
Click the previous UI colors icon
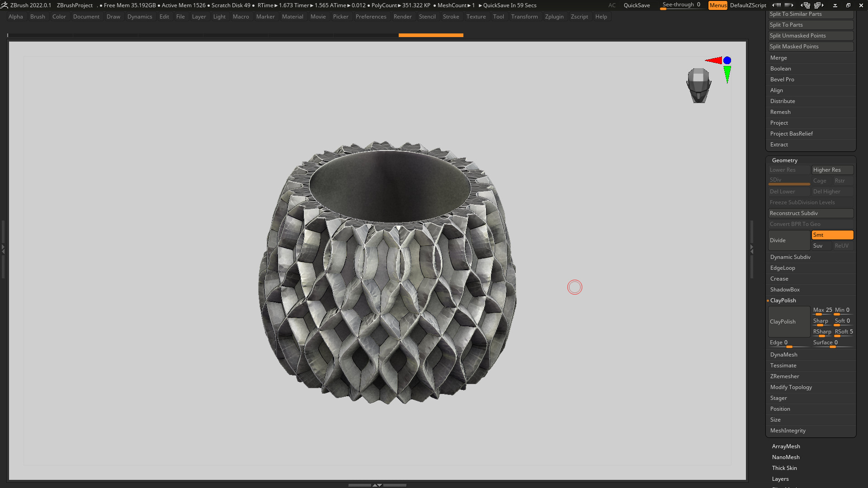pyautogui.click(x=806, y=5)
